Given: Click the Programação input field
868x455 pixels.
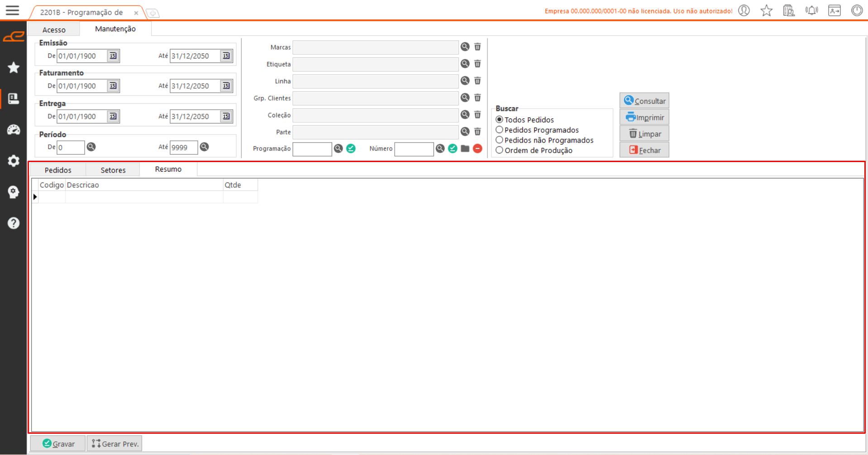Looking at the screenshot, I should (x=312, y=149).
